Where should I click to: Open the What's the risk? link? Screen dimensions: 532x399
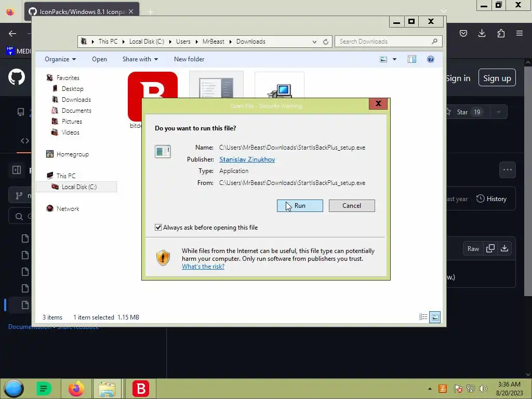(x=203, y=267)
